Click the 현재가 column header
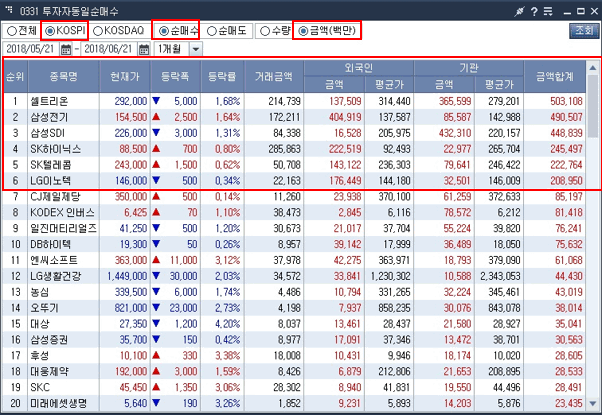 (x=125, y=76)
